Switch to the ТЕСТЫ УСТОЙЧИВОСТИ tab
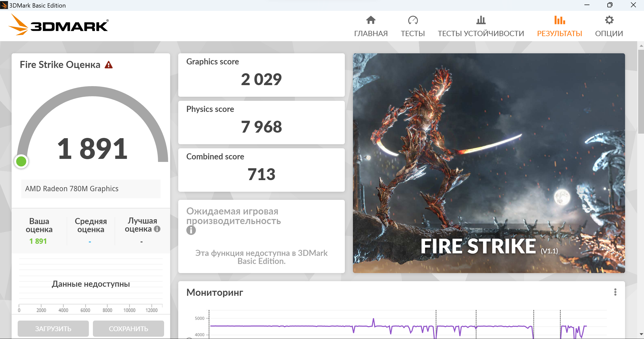 (x=481, y=33)
